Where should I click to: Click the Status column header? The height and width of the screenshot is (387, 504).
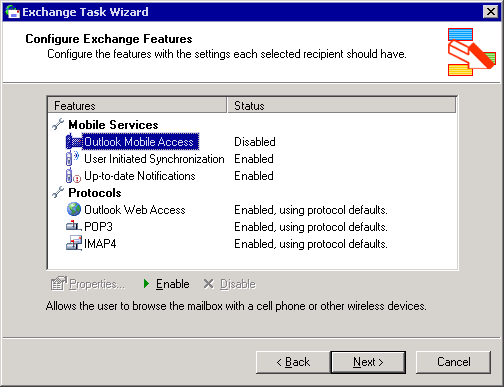tap(342, 105)
